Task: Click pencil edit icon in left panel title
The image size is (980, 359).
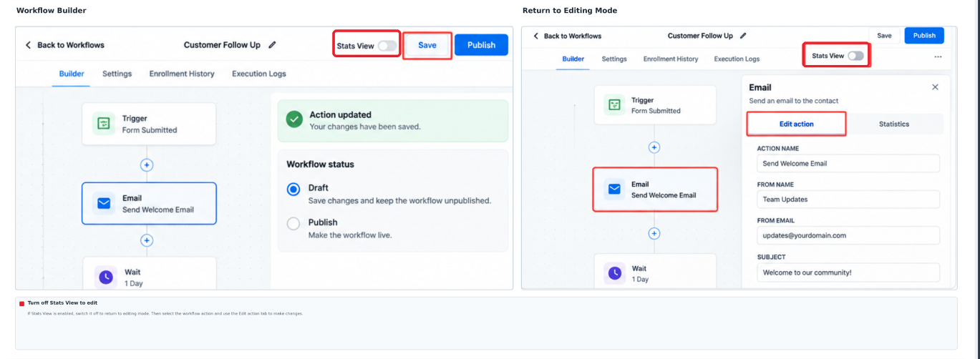Action: [x=272, y=45]
